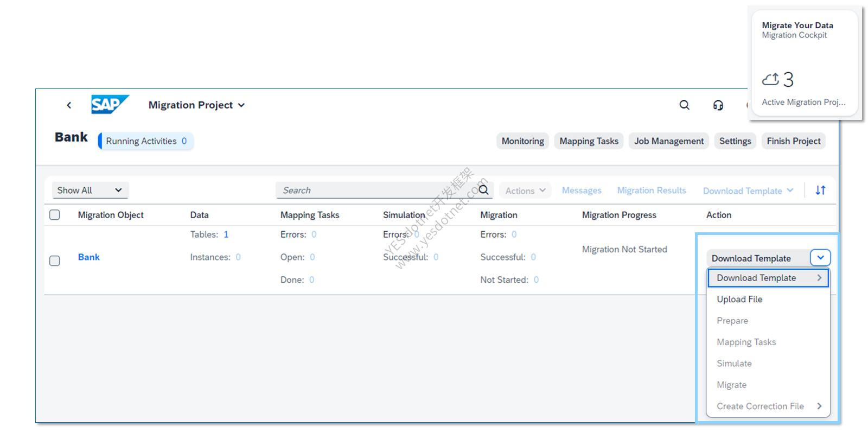Click Finish Project button

point(793,141)
